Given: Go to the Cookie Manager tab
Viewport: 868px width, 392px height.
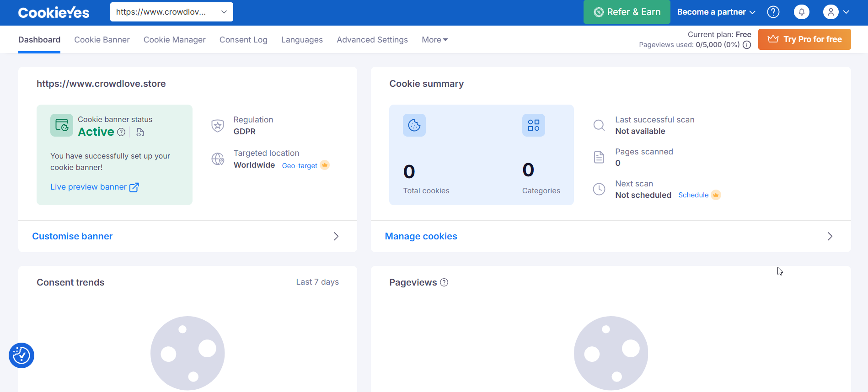Looking at the screenshot, I should point(174,40).
